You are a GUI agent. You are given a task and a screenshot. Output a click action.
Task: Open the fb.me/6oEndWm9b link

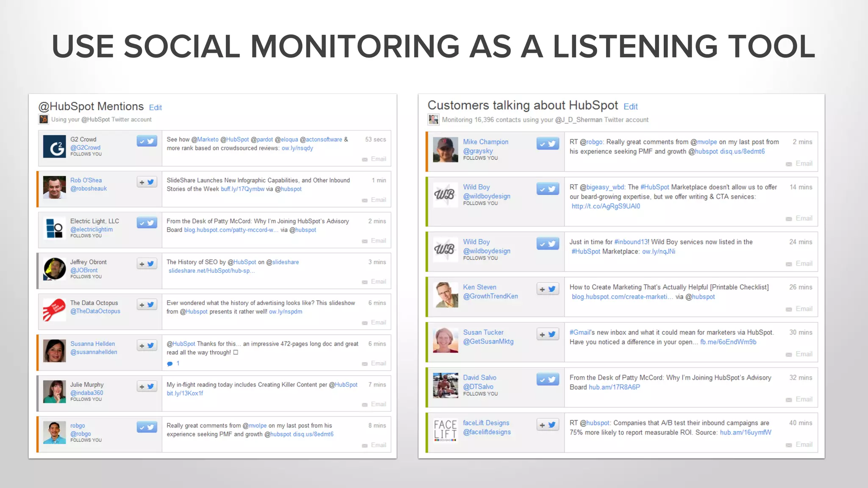point(728,342)
